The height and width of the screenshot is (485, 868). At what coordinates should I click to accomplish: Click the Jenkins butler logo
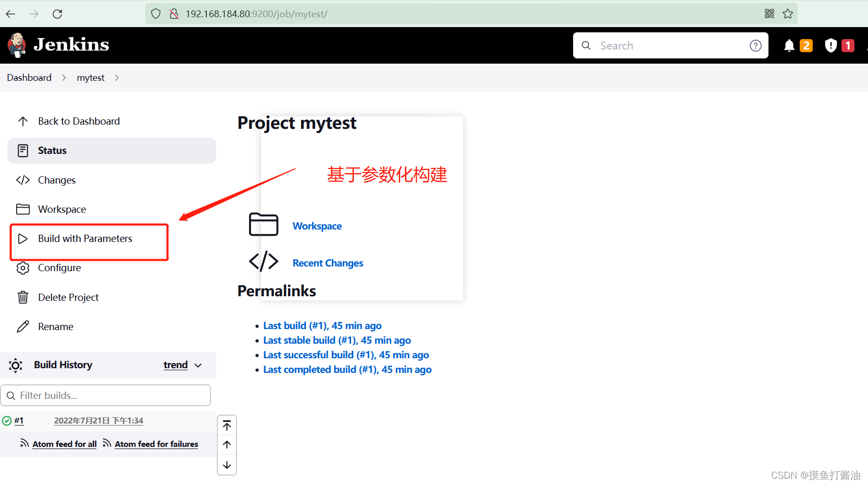click(x=17, y=45)
